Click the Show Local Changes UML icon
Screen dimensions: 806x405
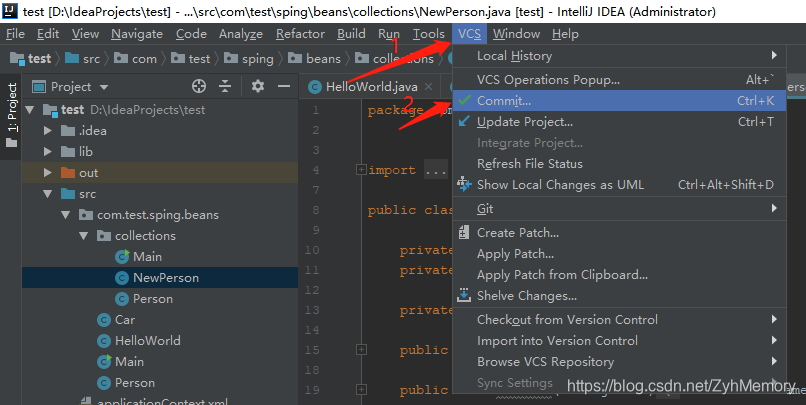464,184
